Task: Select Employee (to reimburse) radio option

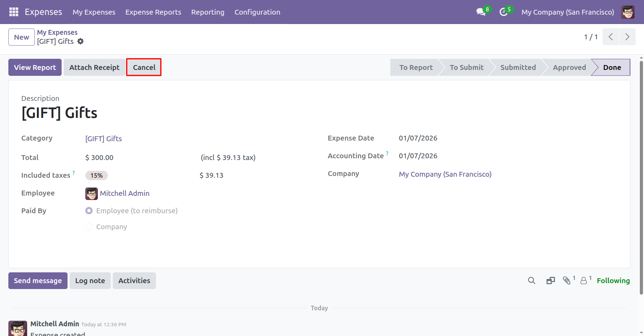Action: coord(89,211)
